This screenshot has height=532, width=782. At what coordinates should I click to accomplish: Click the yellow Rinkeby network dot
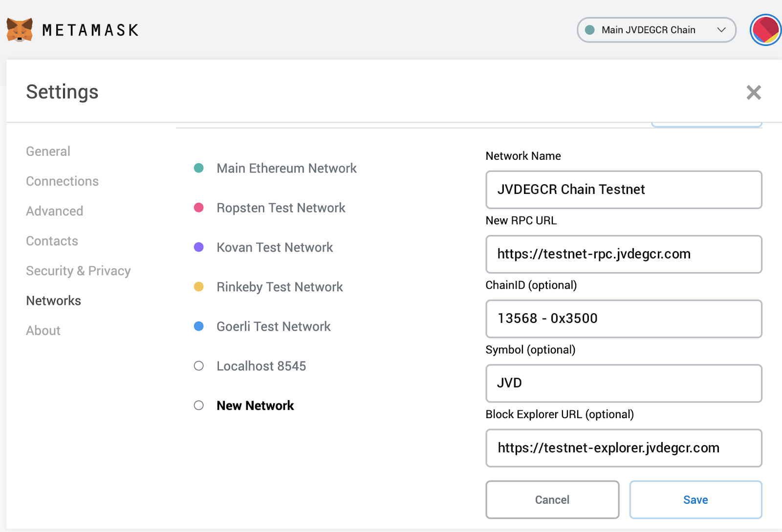click(x=198, y=287)
